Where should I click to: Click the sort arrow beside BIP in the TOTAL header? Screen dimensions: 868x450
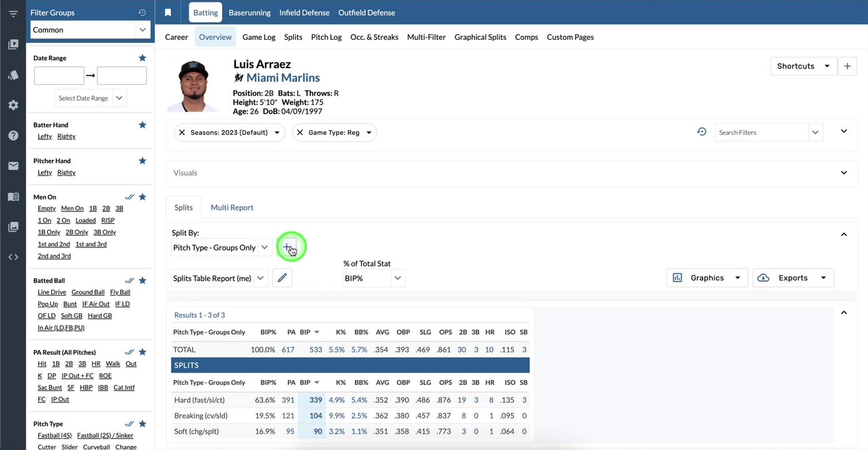point(317,332)
